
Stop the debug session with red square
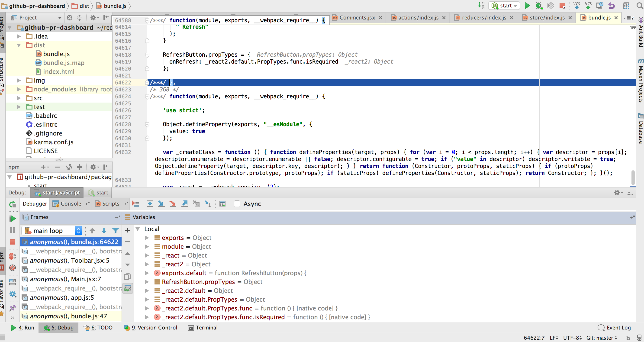[x=12, y=242]
